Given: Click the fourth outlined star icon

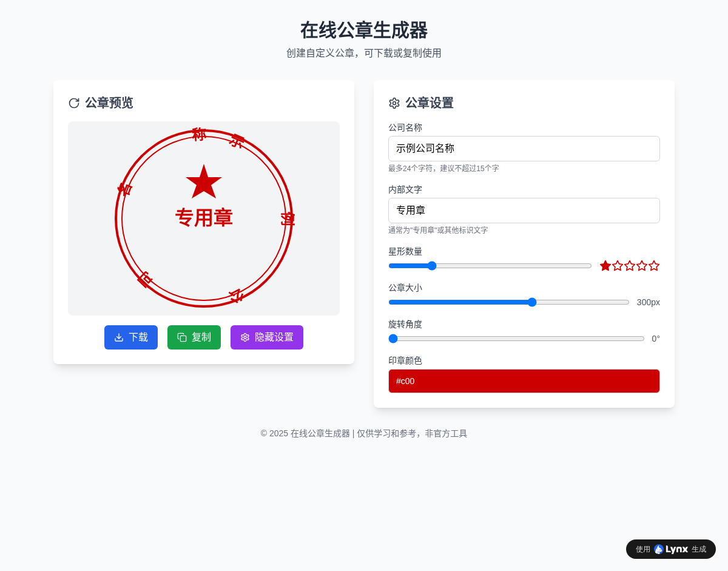Looking at the screenshot, I should click(x=642, y=266).
